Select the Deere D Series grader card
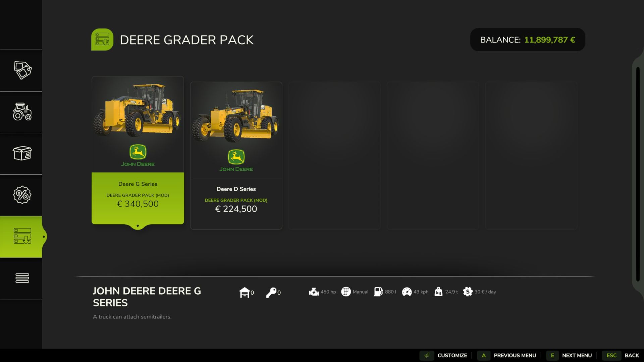 pyautogui.click(x=236, y=147)
